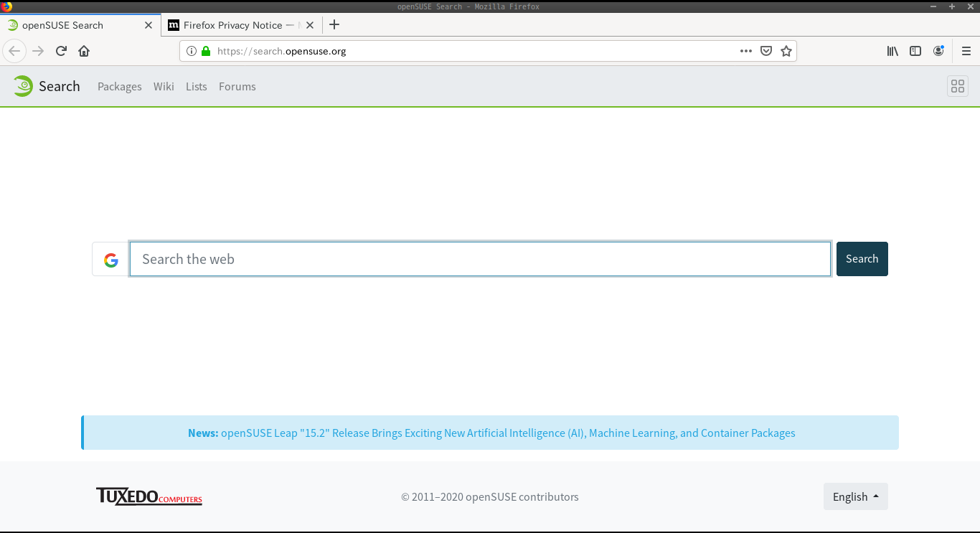The width and height of the screenshot is (980, 533).
Task: Open the Packages nav link
Action: (x=120, y=87)
